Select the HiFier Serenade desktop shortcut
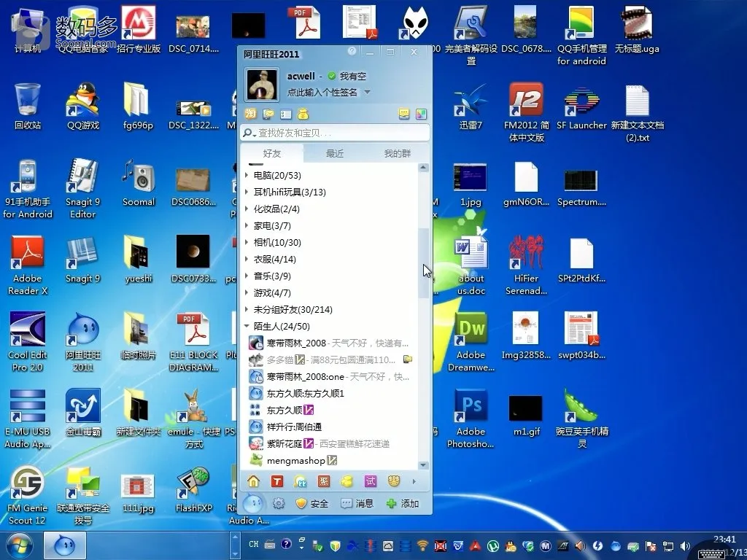The image size is (747, 560). tap(527, 265)
